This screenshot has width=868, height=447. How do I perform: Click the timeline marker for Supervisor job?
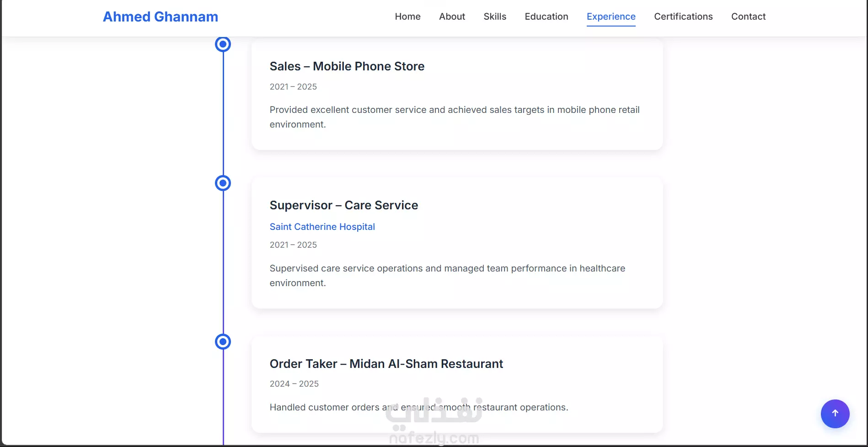coord(223,183)
